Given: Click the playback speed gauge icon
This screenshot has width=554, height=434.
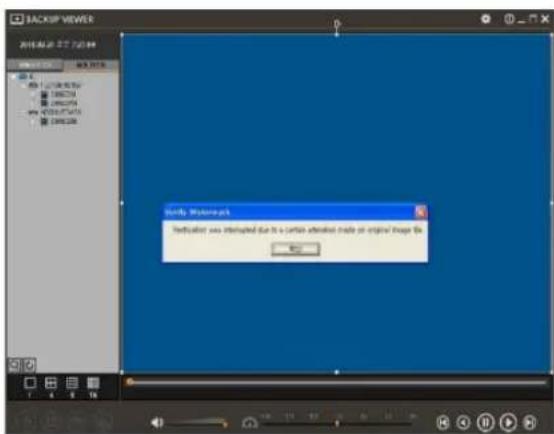Looking at the screenshot, I should coord(249,423).
